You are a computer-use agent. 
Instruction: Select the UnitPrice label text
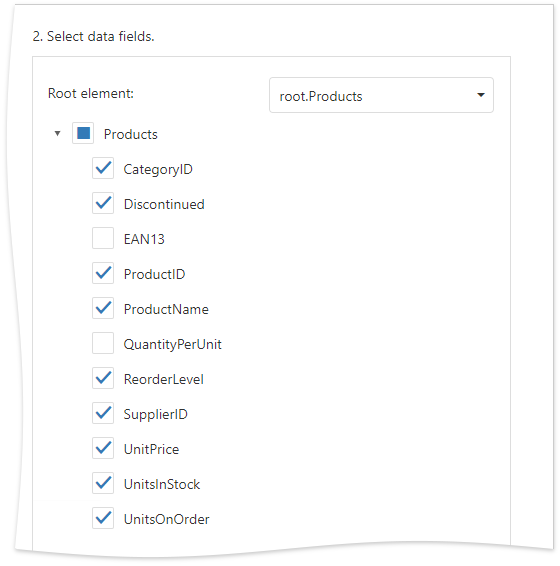(151, 449)
